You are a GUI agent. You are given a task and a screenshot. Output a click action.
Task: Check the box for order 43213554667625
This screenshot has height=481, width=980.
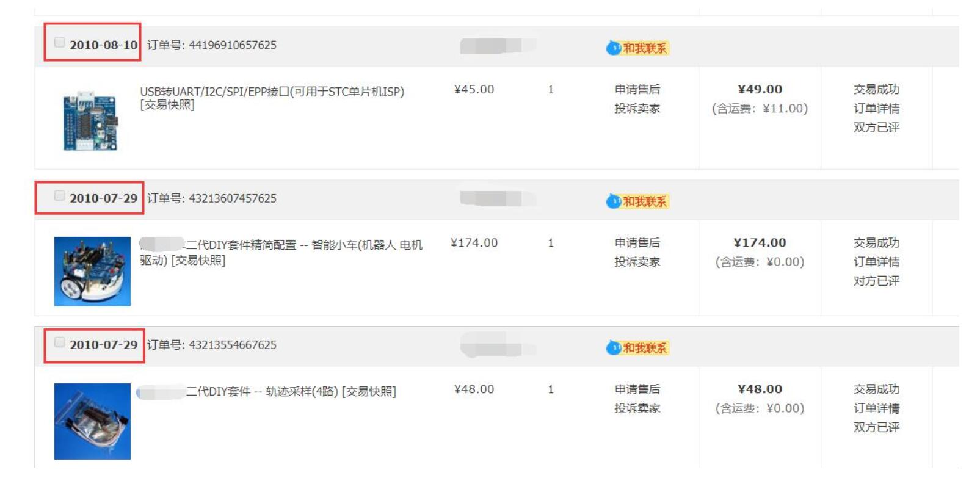(59, 342)
